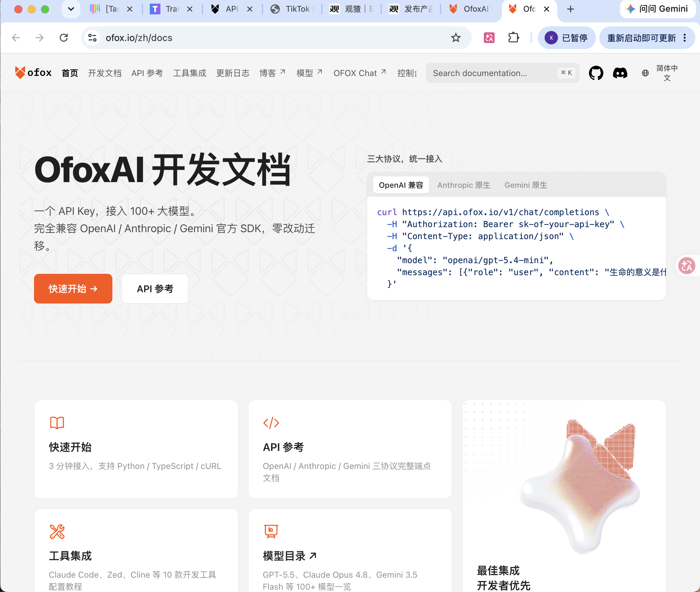
Task: Switch to Gemini 原生 code tab
Action: click(526, 185)
